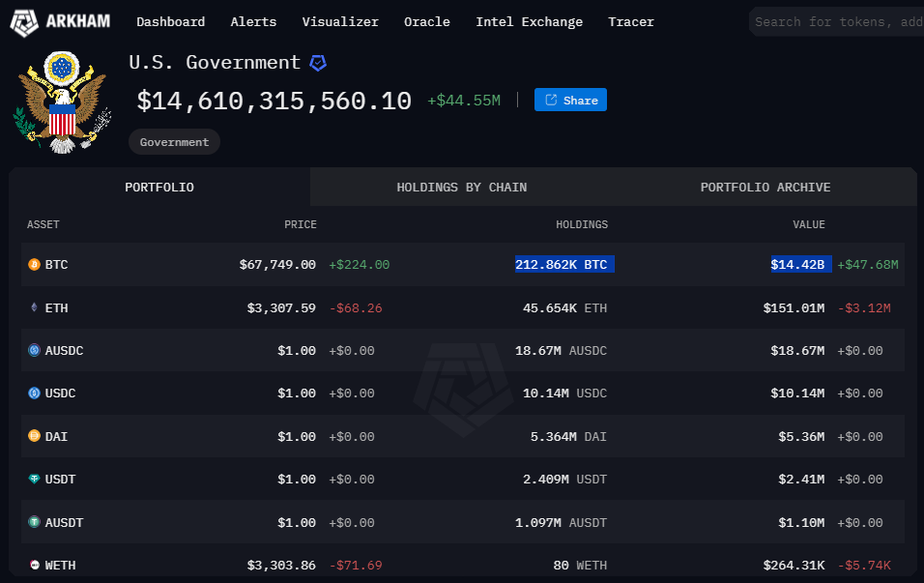Click the U.S. Government eagle seal image

point(63,102)
